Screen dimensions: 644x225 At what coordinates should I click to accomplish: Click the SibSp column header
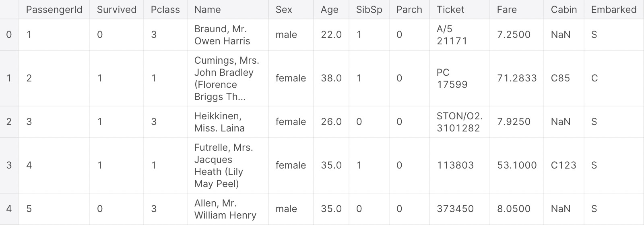pos(369,10)
